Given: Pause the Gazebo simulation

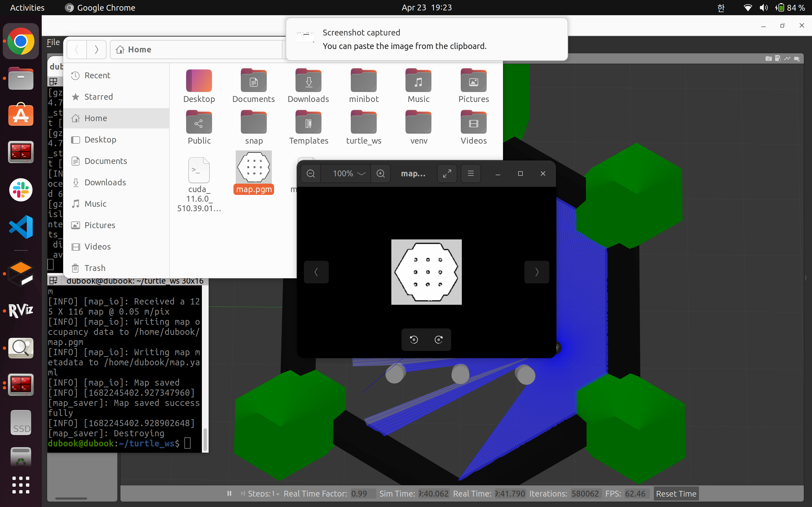Looking at the screenshot, I should coord(229,493).
